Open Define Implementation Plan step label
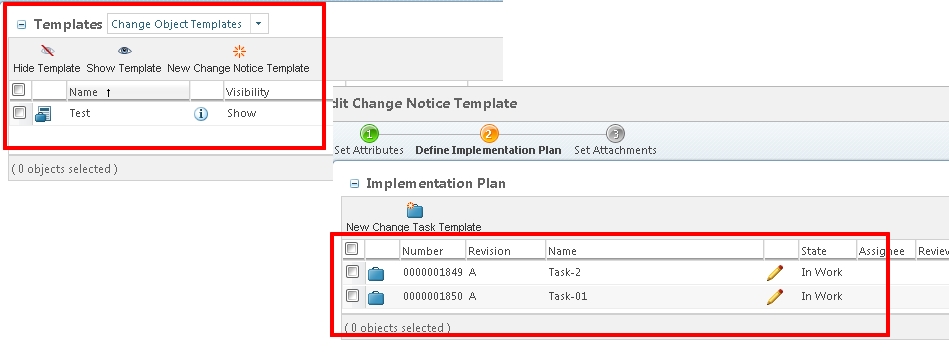 (x=488, y=150)
